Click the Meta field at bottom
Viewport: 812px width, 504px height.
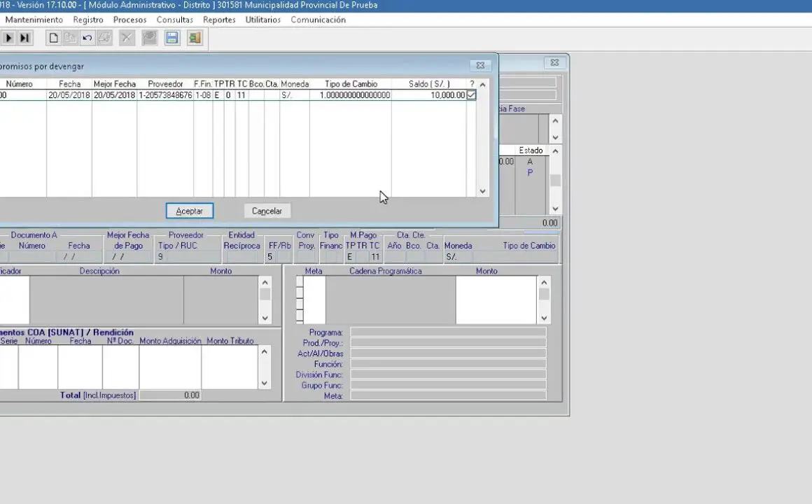pyautogui.click(x=448, y=395)
